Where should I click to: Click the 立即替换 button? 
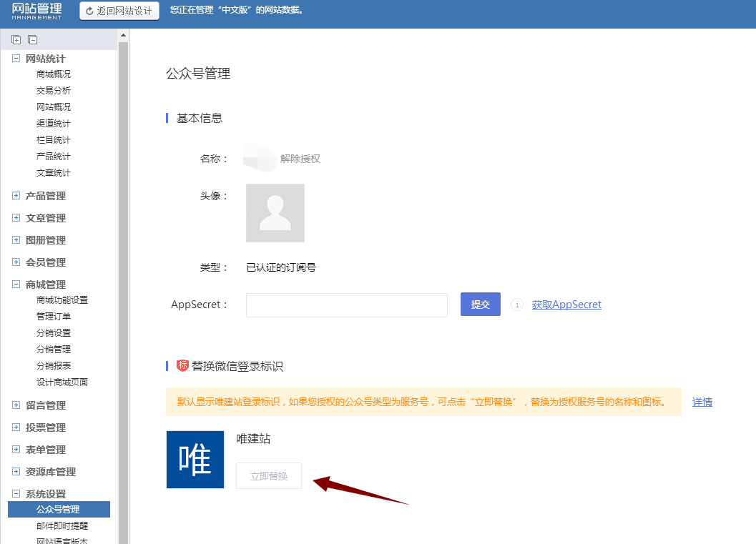tap(269, 476)
